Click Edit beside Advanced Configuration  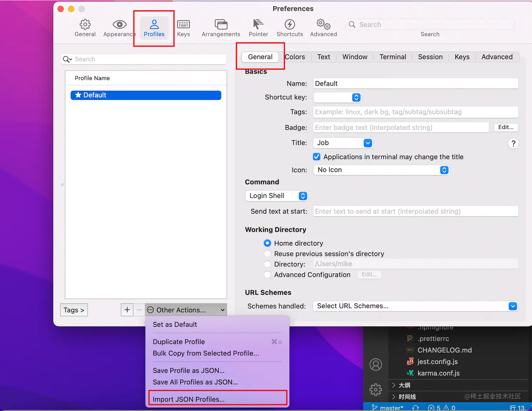click(x=369, y=274)
